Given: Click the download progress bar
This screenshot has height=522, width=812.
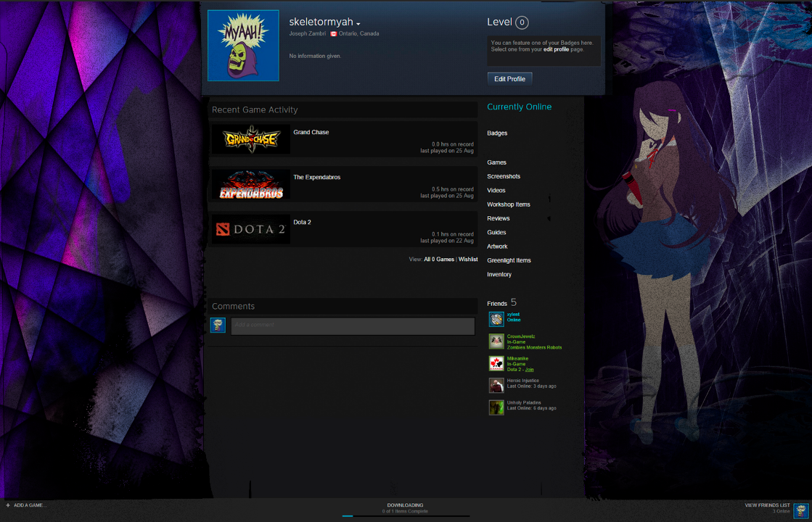Looking at the screenshot, I should (x=406, y=515).
